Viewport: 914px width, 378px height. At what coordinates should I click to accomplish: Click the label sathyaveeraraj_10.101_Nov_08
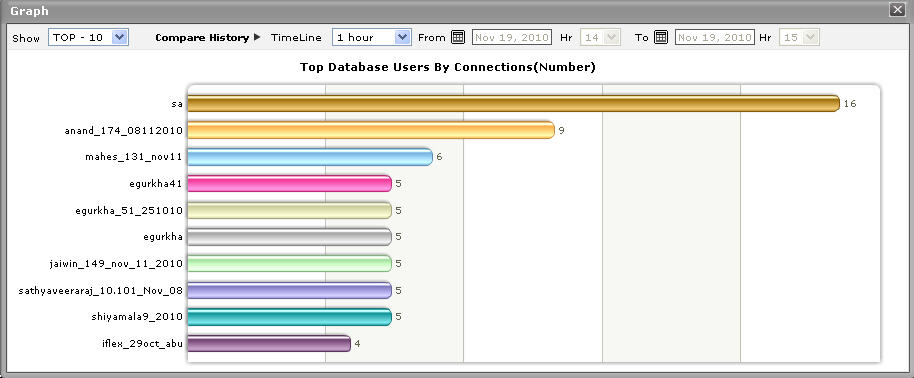click(101, 290)
